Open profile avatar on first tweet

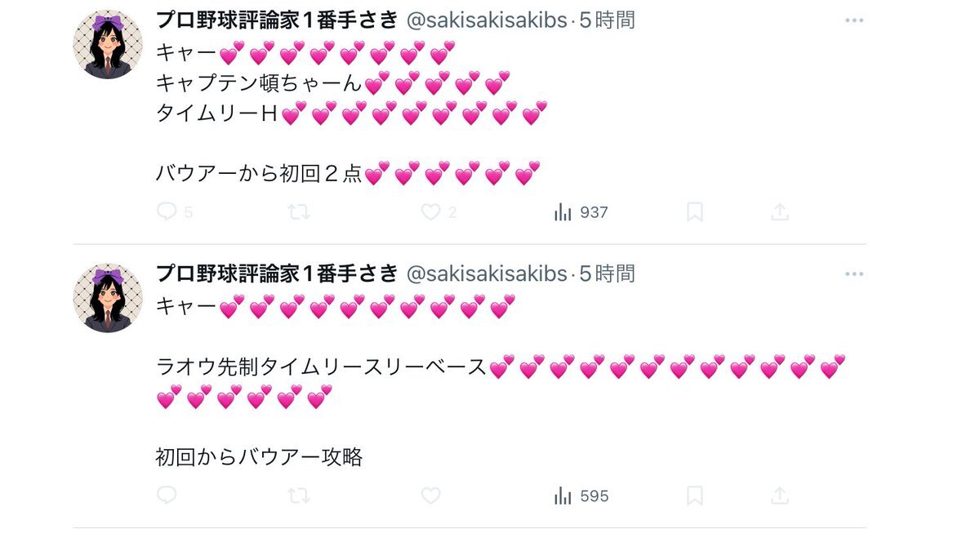click(x=108, y=44)
